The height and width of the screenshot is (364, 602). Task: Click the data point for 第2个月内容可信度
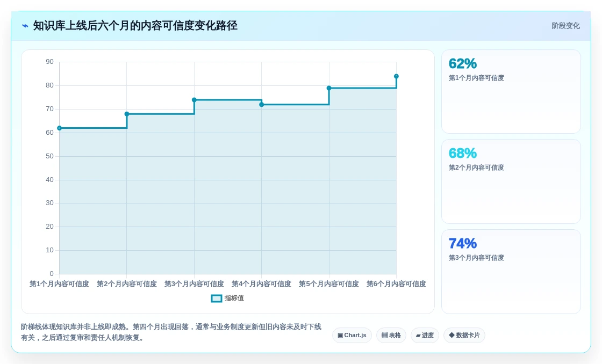127,114
